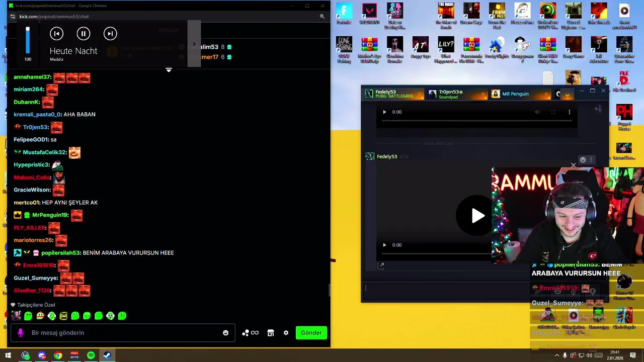Viewport: 644px width, 362px height.
Task: Switch to Fedely53 Steam chat tab
Action: tap(393, 94)
